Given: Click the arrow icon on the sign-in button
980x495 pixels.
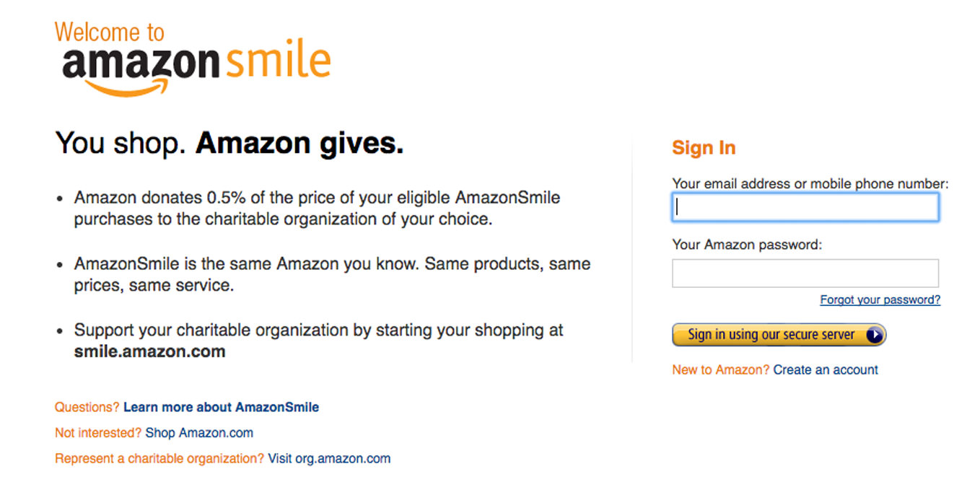Looking at the screenshot, I should pos(875,335).
